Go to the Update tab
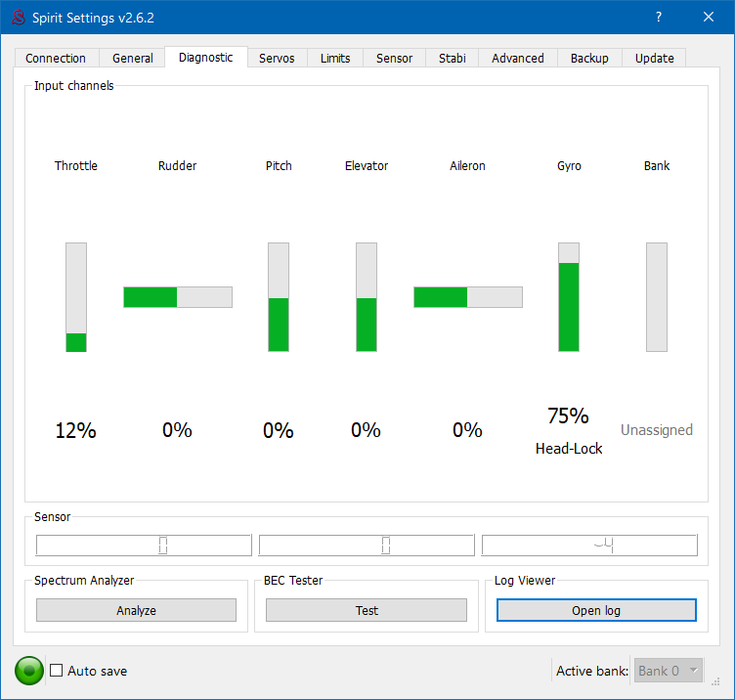The height and width of the screenshot is (700, 735). (x=655, y=58)
